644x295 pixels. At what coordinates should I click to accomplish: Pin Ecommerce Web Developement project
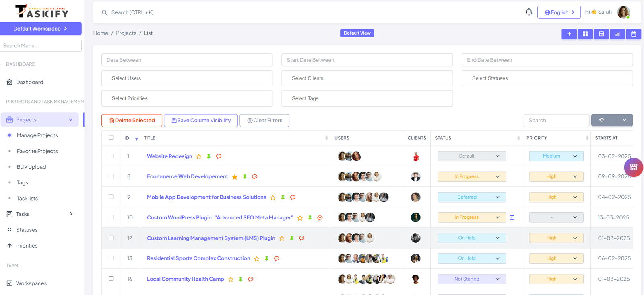click(x=245, y=177)
